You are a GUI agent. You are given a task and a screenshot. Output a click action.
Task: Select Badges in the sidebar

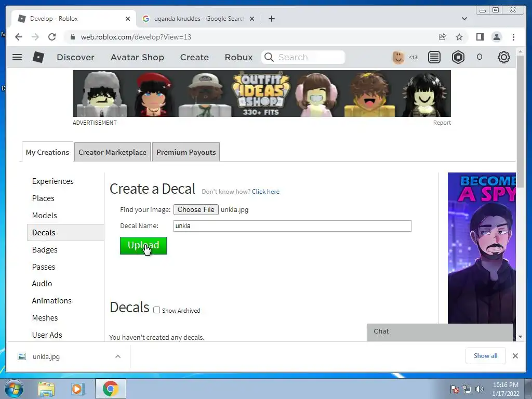point(45,250)
